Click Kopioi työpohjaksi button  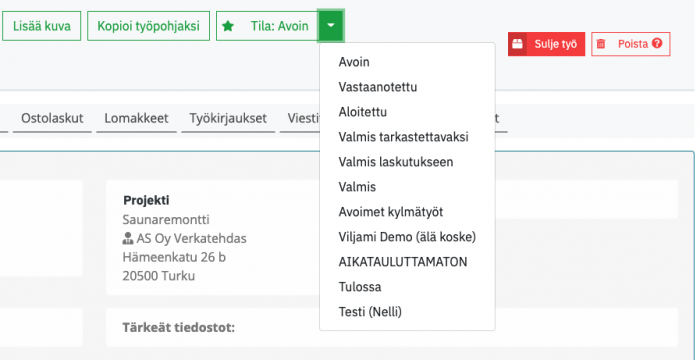(148, 26)
